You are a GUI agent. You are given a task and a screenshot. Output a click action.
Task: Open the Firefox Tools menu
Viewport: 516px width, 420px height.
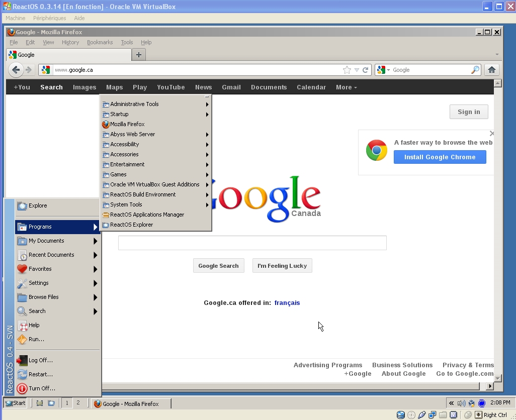pos(127,42)
